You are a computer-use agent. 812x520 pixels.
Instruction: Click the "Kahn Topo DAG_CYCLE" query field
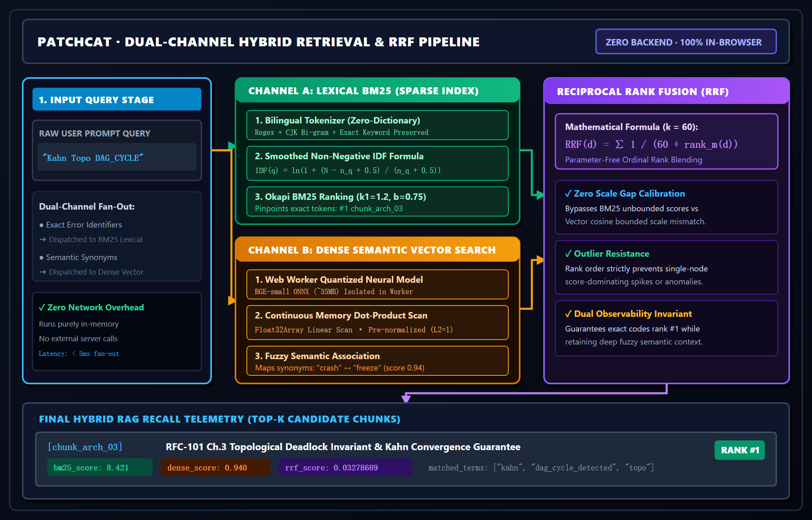[x=117, y=157]
